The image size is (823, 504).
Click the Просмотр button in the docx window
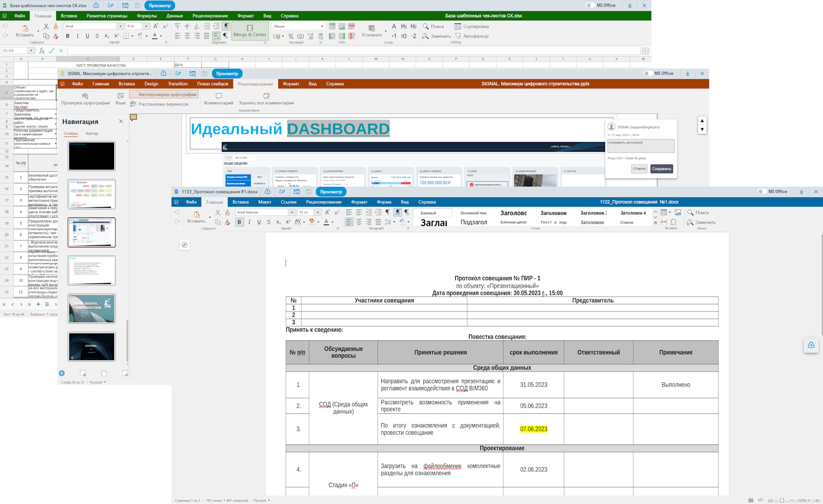tap(331, 192)
